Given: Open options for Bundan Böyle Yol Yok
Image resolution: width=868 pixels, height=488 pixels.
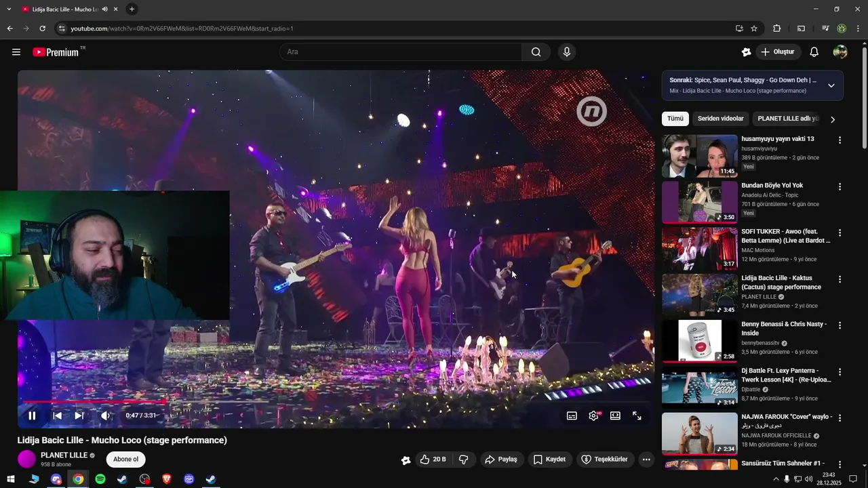Looking at the screenshot, I should (x=840, y=186).
